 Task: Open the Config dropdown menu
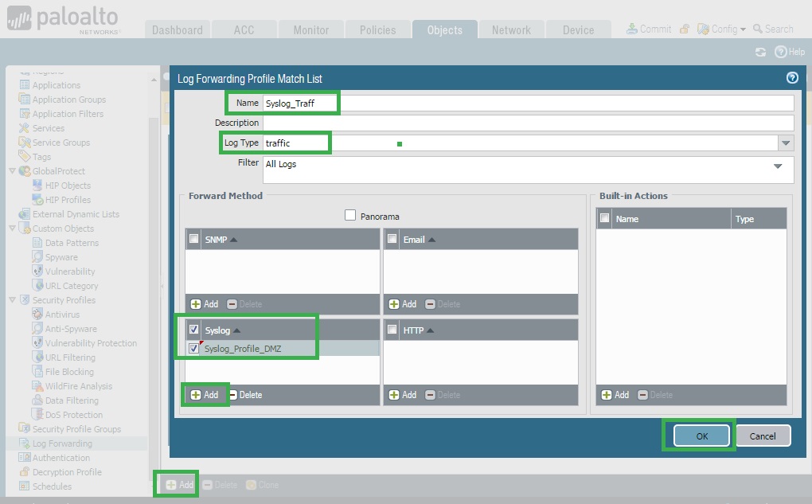pyautogui.click(x=723, y=29)
